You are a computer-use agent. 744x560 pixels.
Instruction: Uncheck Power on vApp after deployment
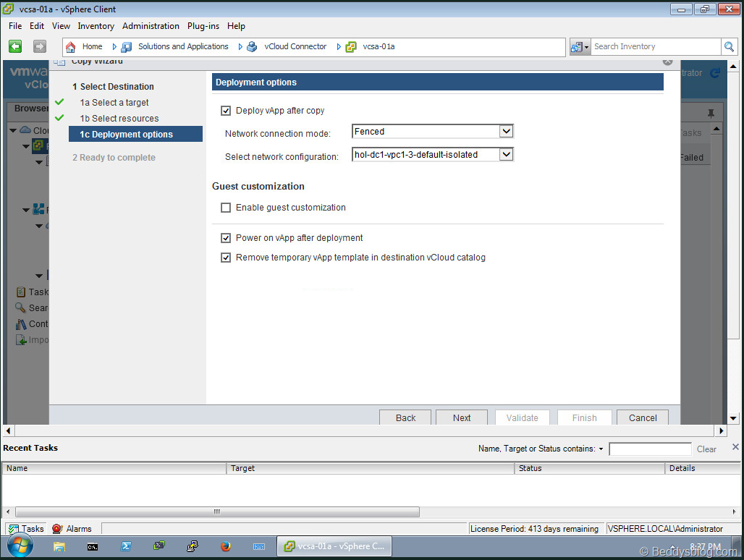coord(226,238)
